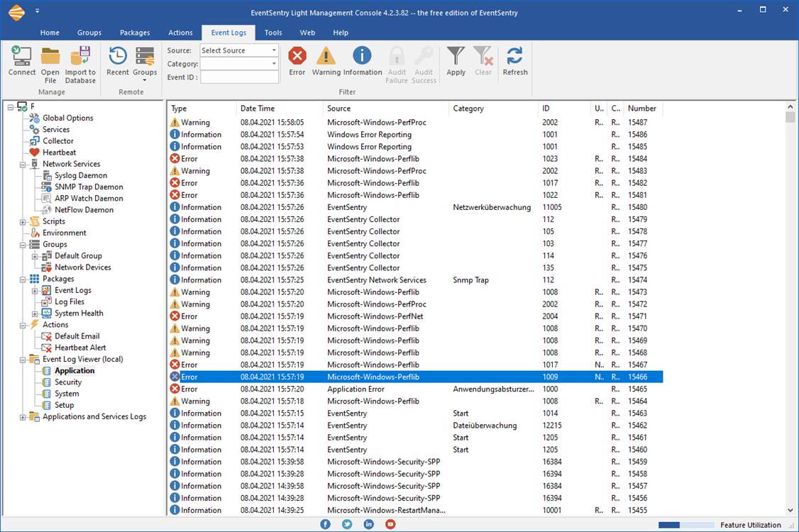The image size is (799, 532).
Task: Sort by the Source column header
Action: (x=386, y=109)
